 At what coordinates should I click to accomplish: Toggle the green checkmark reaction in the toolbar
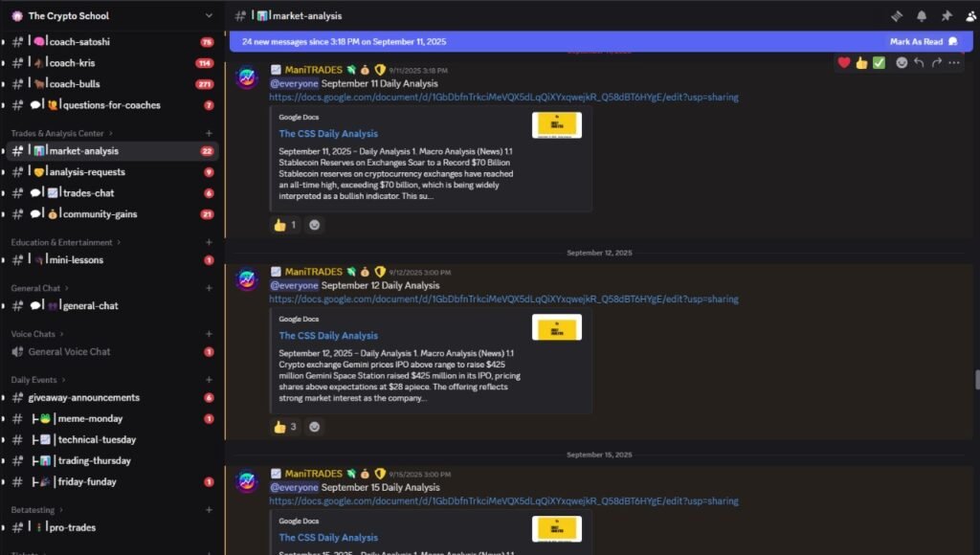pyautogui.click(x=879, y=62)
